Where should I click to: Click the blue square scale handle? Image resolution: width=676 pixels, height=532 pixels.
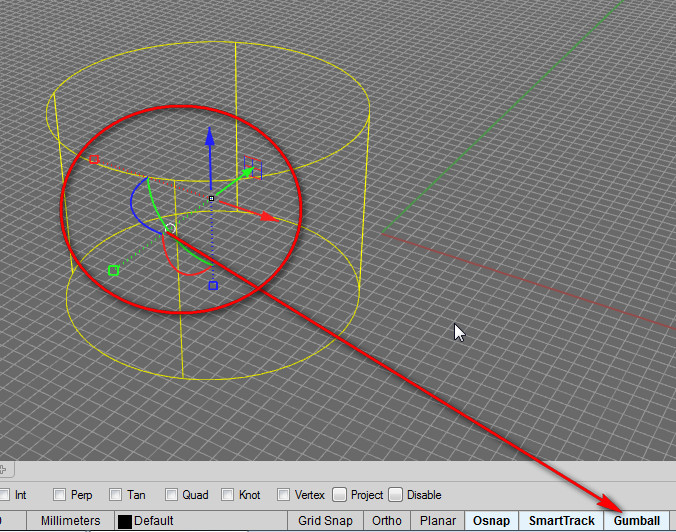click(x=213, y=285)
